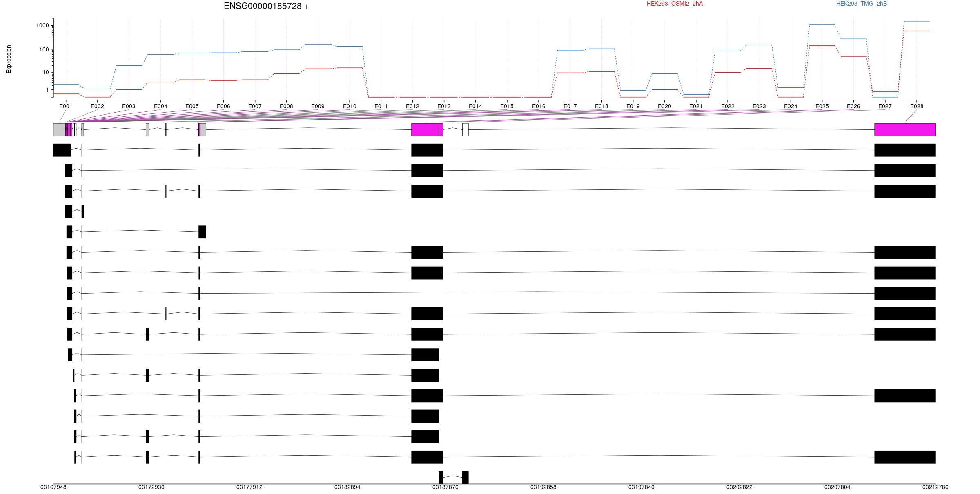Click genomic coordinate 63177912
The image size is (980, 494).
coord(249,487)
